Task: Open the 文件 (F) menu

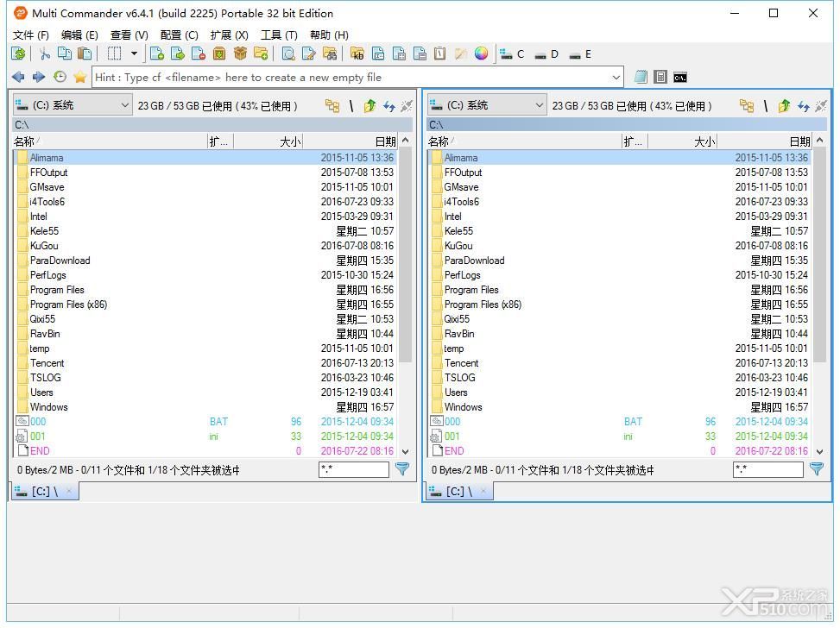Action: click(31, 35)
